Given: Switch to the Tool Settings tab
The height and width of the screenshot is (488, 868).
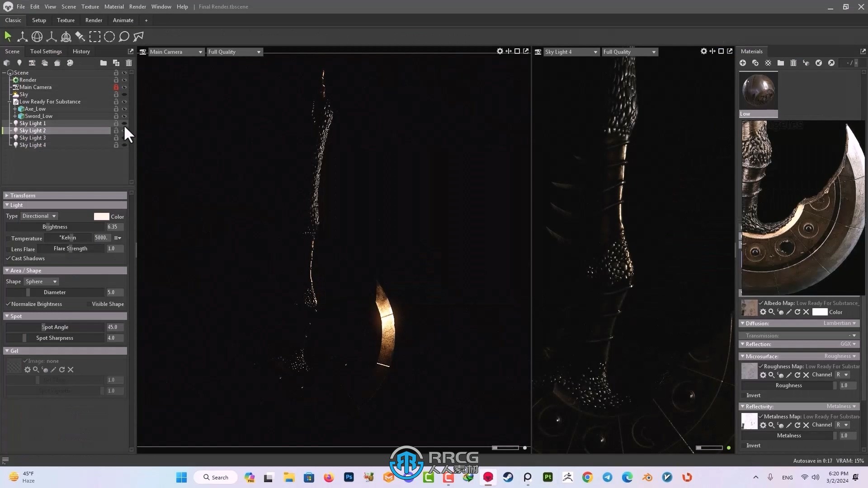Looking at the screenshot, I should click(x=46, y=52).
